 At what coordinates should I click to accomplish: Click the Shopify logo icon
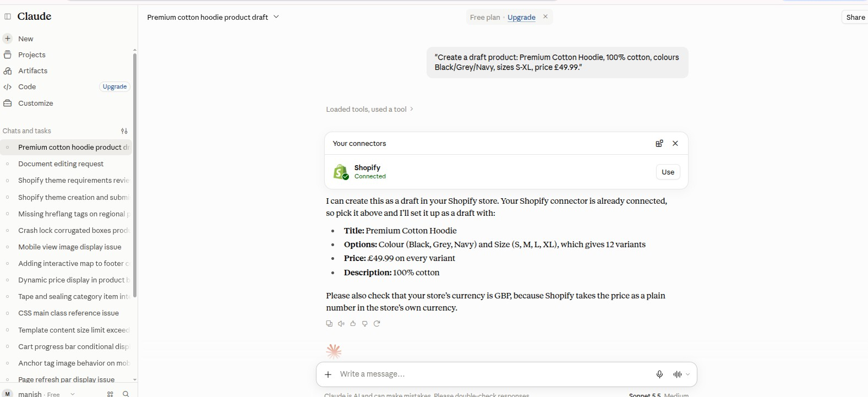coord(341,172)
